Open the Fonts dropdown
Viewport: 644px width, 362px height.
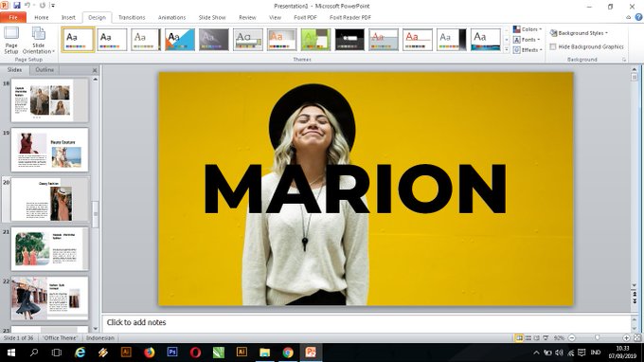tap(527, 40)
